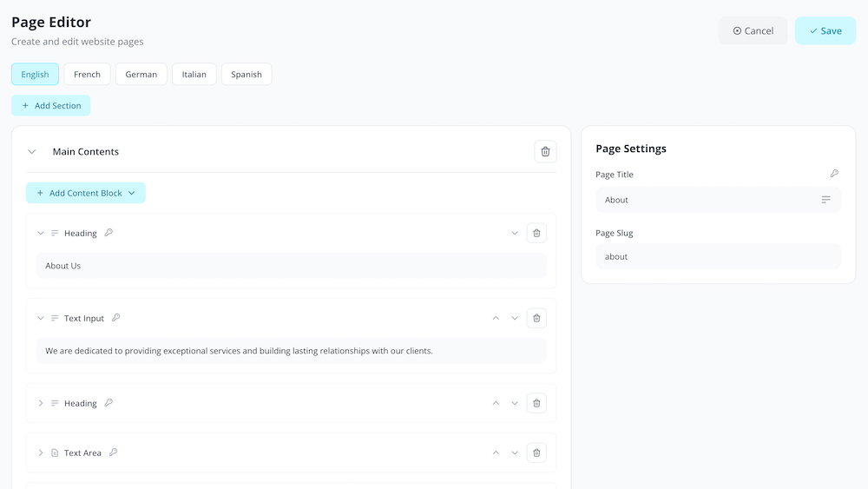The height and width of the screenshot is (489, 868).
Task: Click document icon of Text Area block
Action: [x=55, y=453]
